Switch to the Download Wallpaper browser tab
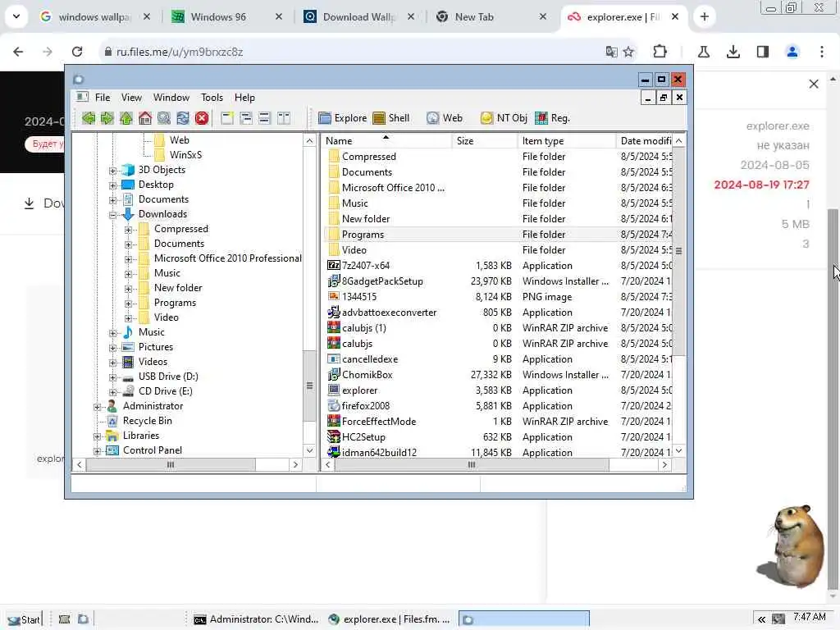This screenshot has width=840, height=630. click(x=359, y=17)
